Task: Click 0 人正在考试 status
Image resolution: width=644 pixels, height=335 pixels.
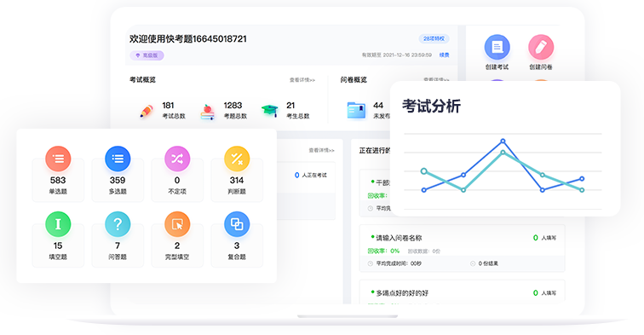Action: pos(311,175)
